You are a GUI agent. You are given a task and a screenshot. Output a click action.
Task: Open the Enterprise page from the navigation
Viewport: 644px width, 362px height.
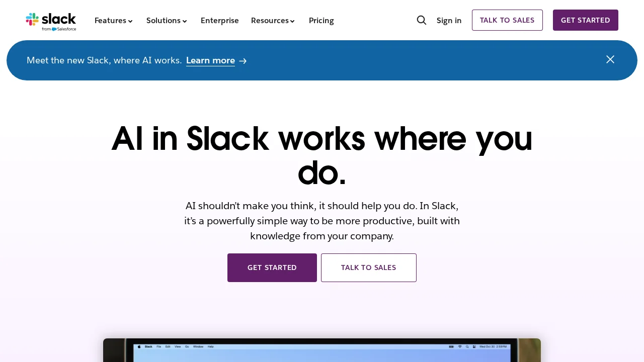coord(220,21)
